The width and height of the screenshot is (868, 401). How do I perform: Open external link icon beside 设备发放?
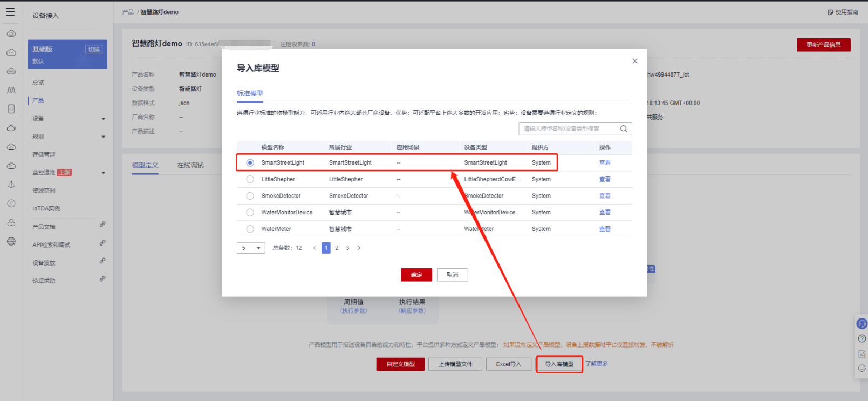[x=102, y=261]
